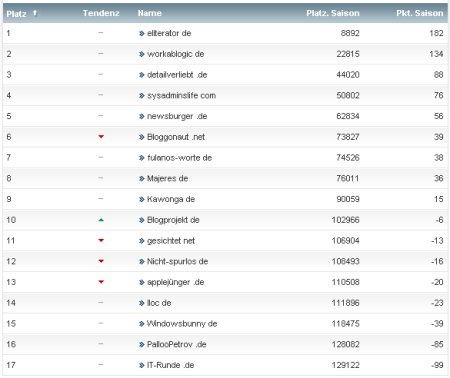Click the chevron icon before sysadminslife com
The image size is (450, 378).
[142, 96]
